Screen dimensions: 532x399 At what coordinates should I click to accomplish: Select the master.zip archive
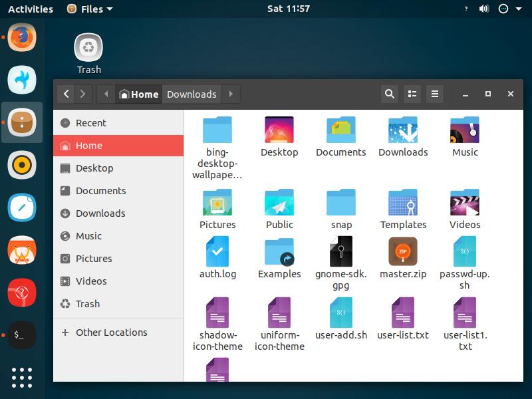click(x=403, y=252)
